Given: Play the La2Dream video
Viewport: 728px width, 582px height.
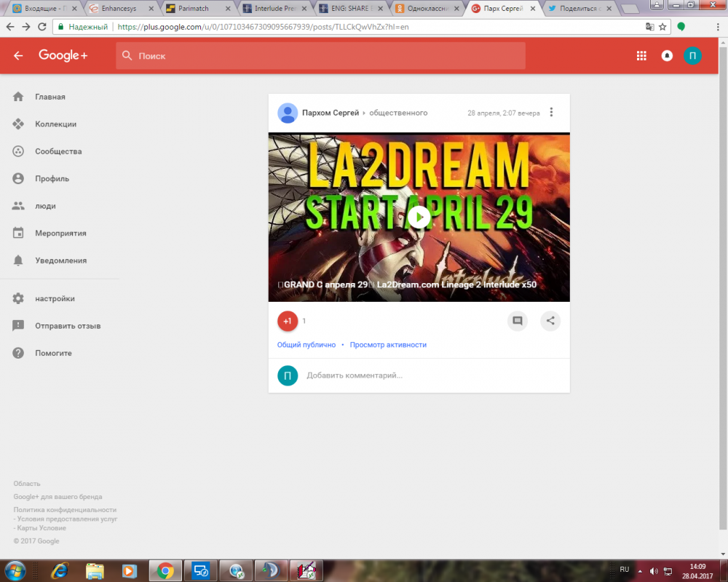Looking at the screenshot, I should click(419, 217).
